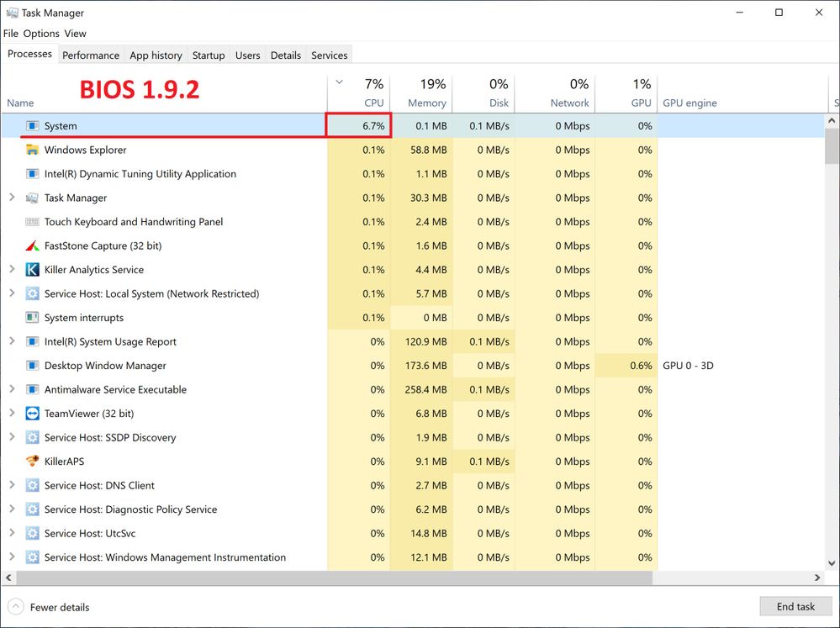
Task: Click the SSDP Discovery gear icon
Action: click(x=32, y=438)
